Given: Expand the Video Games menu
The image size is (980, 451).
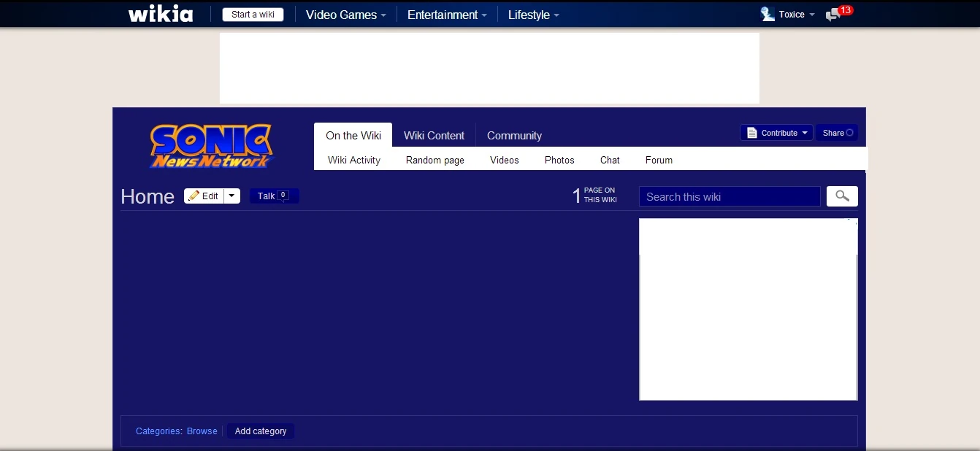Looking at the screenshot, I should click(345, 15).
